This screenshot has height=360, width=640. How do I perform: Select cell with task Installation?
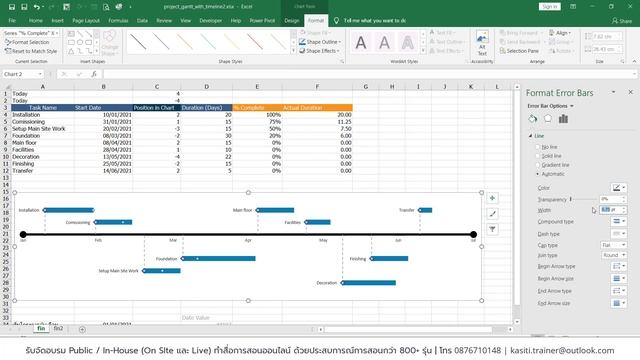tap(42, 115)
